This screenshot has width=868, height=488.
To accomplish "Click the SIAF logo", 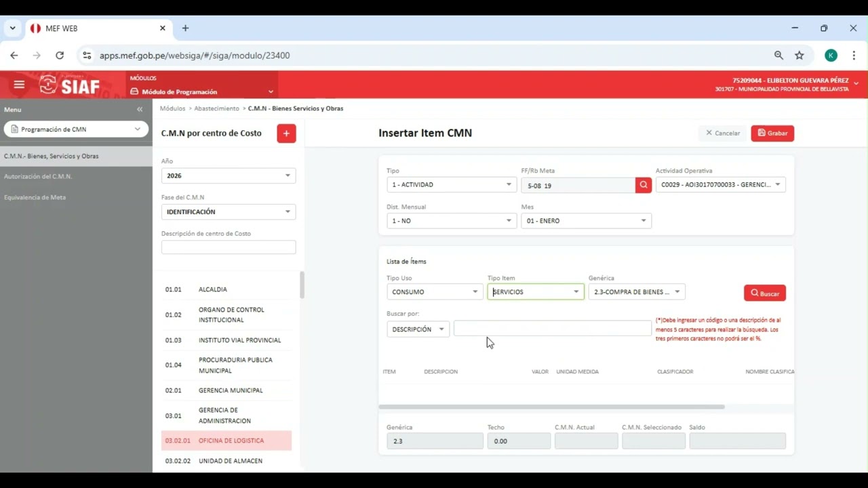I will [x=70, y=85].
